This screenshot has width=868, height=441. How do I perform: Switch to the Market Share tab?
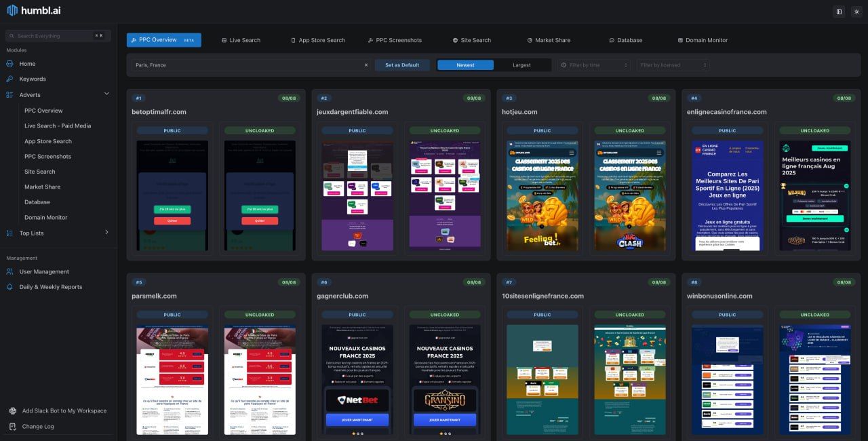tap(548, 40)
